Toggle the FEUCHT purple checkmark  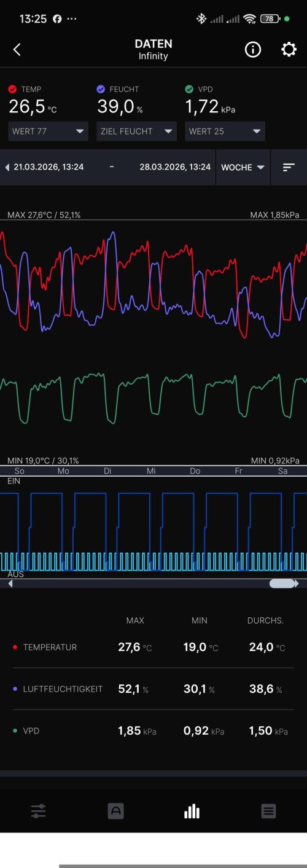pyautogui.click(x=101, y=89)
